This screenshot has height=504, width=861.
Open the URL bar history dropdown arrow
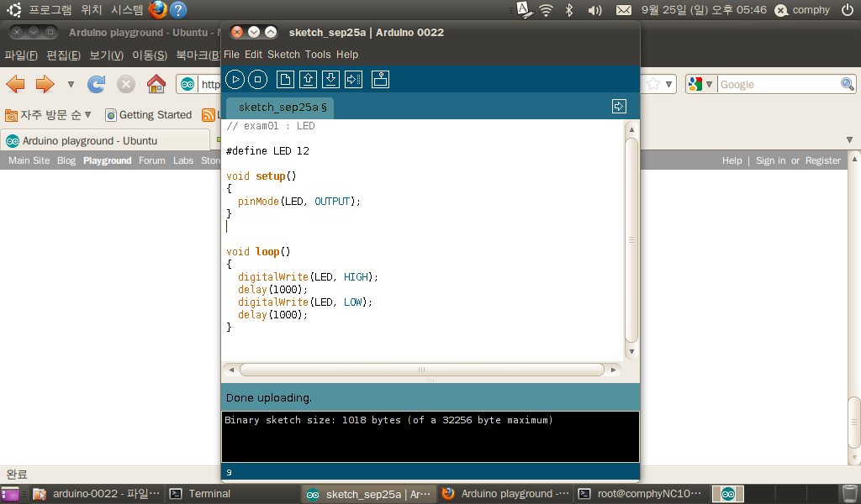(x=668, y=85)
